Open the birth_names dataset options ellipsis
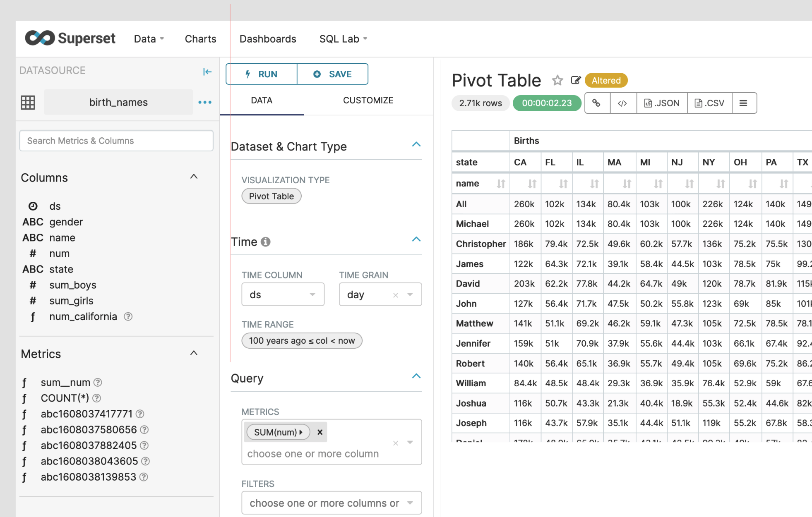Viewport: 812px width, 517px height. pyautogui.click(x=205, y=102)
